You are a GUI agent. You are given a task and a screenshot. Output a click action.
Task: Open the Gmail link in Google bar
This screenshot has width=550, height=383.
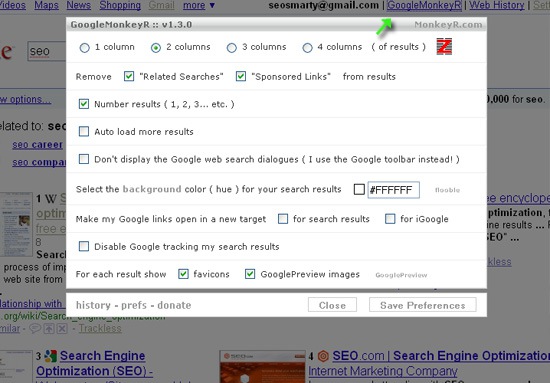point(162,5)
